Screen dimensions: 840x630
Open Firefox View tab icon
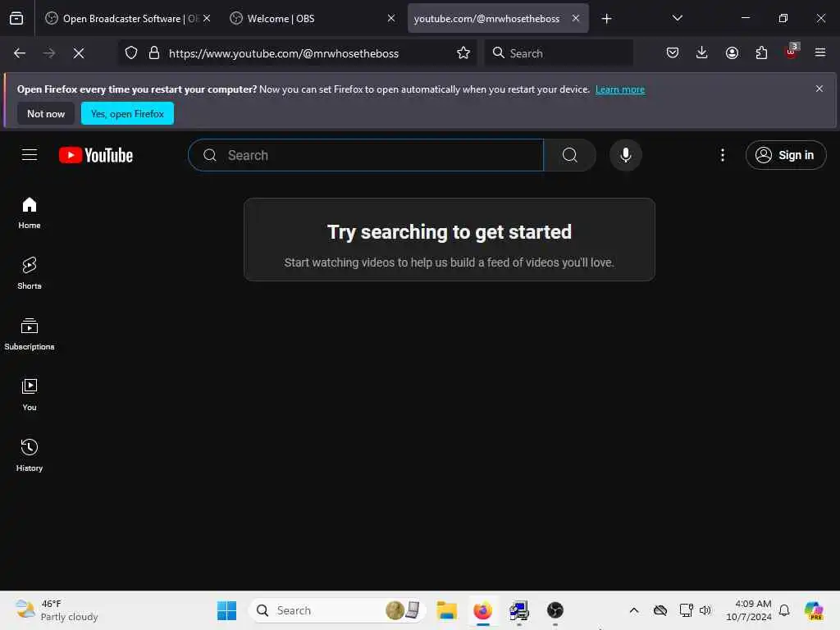[x=16, y=19]
